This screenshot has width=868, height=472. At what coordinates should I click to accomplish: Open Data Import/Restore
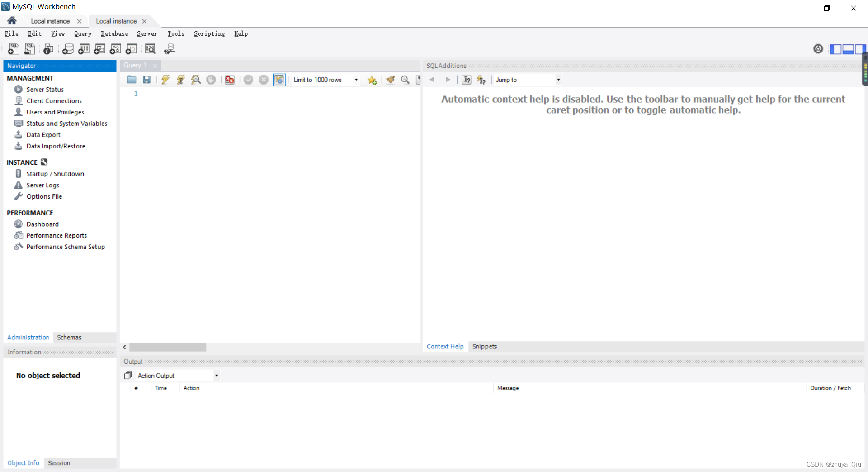[56, 146]
